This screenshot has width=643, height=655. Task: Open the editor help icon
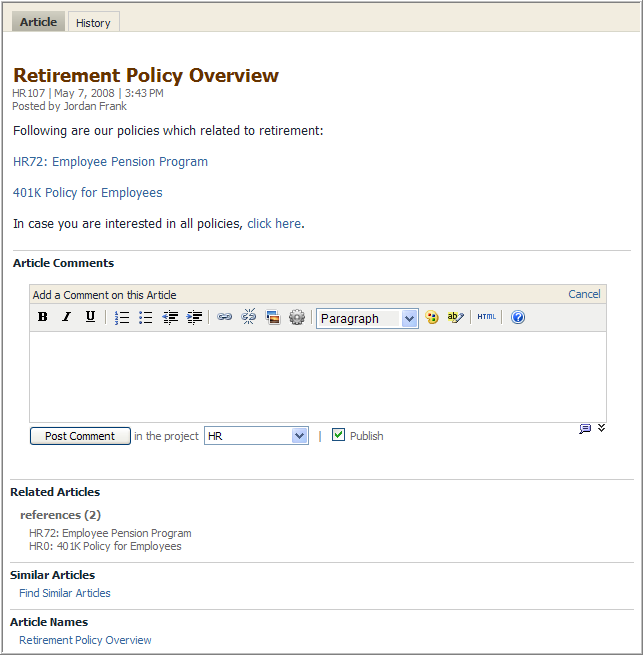coord(518,317)
